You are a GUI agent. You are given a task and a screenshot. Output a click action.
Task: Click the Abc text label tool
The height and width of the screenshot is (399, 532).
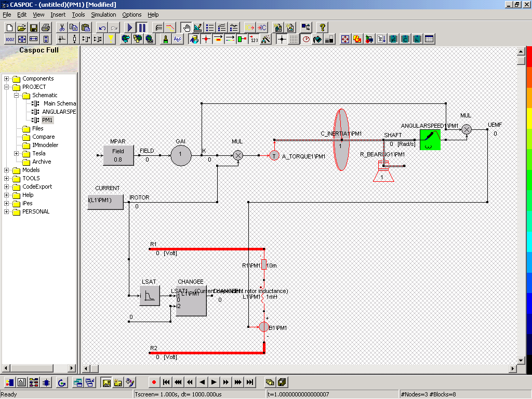pos(178,39)
